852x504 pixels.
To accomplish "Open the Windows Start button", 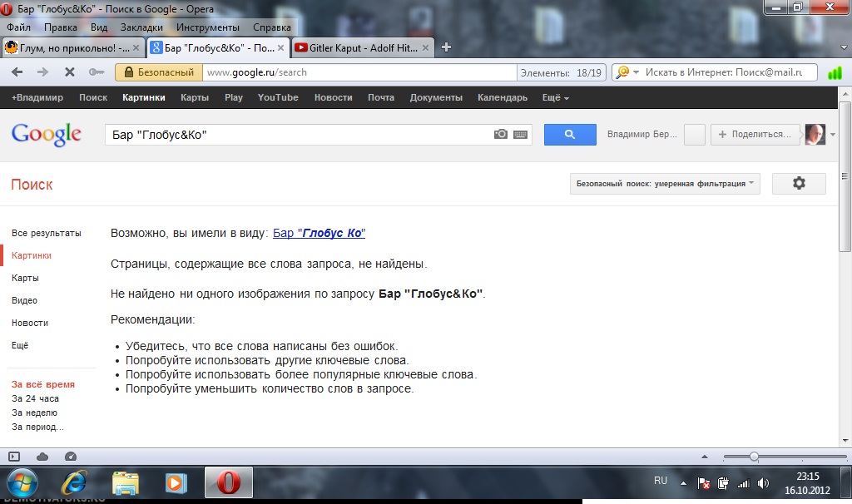I will pos(22,483).
